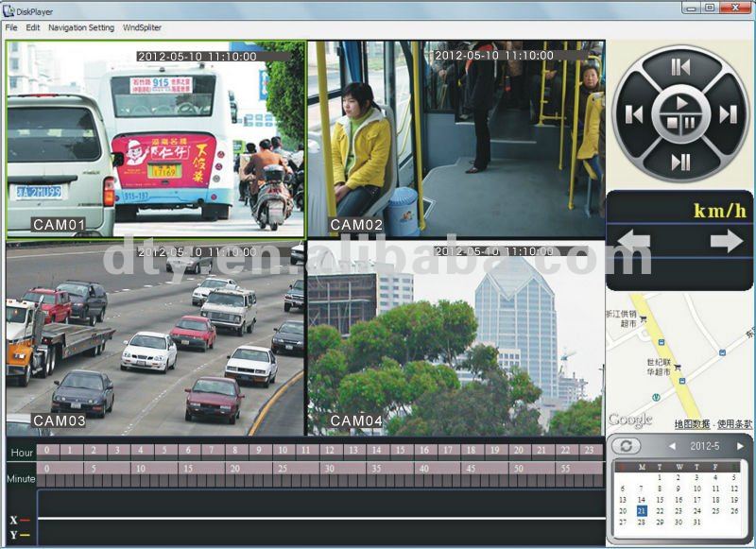Select the CAM01 video pane
756x549 pixels.
[155, 139]
